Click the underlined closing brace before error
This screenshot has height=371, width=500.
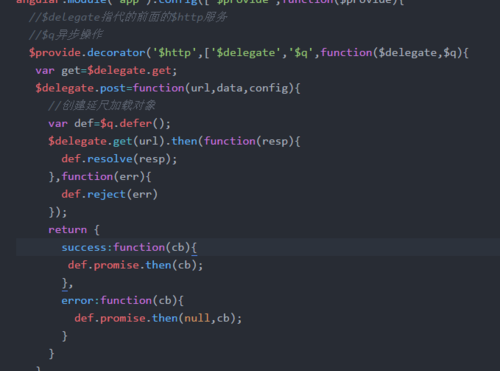[x=65, y=284]
